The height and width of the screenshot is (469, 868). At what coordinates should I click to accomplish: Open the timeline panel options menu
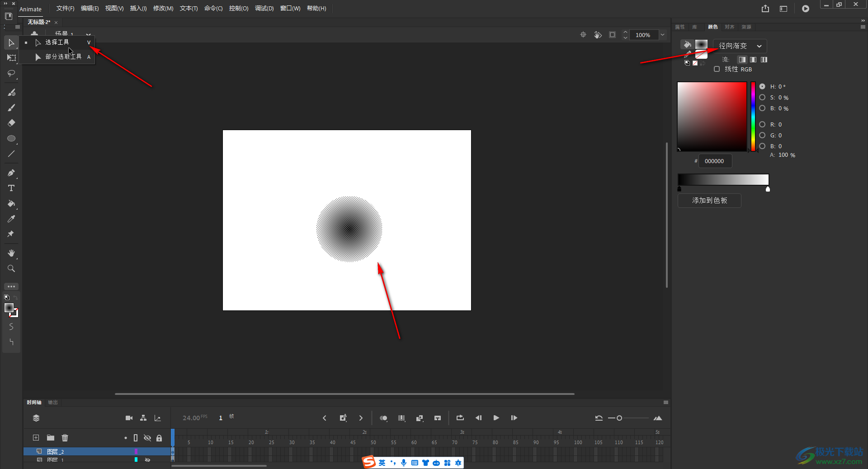coord(666,402)
